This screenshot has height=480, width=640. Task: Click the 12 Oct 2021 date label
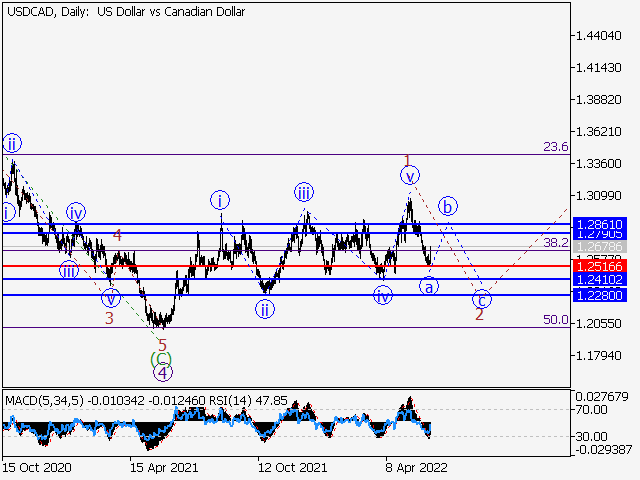(292, 467)
